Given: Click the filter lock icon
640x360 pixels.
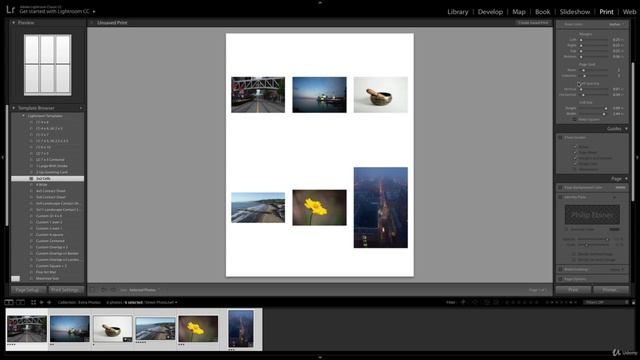Looking at the screenshot, I should (x=633, y=302).
